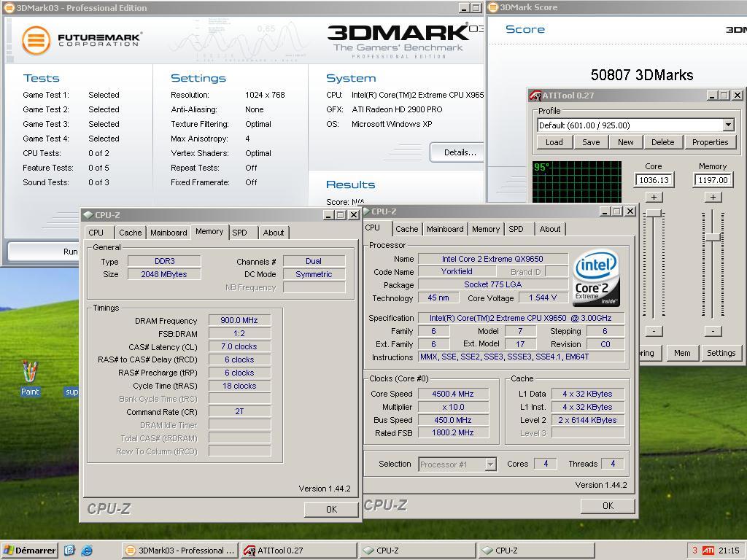Image resolution: width=747 pixels, height=560 pixels.
Task: Select Mainboard tab in processor CPU-Z window
Action: pyautogui.click(x=445, y=229)
